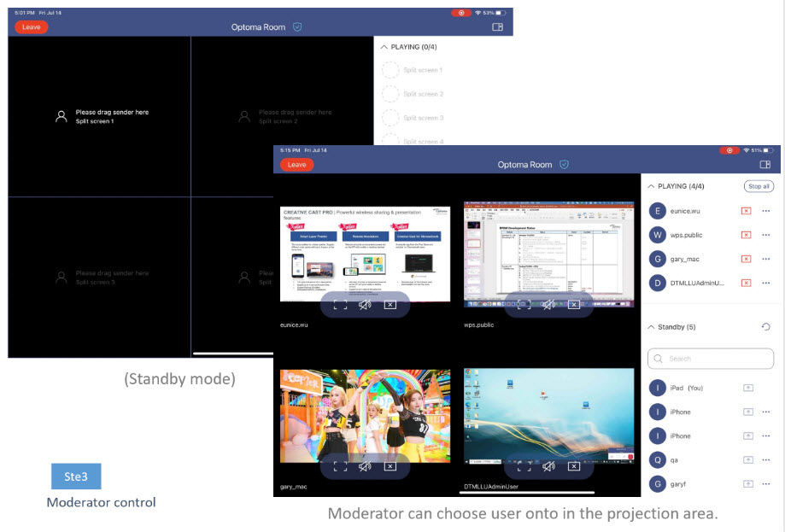The image size is (785, 532).
Task: Stop gary_mac casting from the playing list
Action: [746, 260]
